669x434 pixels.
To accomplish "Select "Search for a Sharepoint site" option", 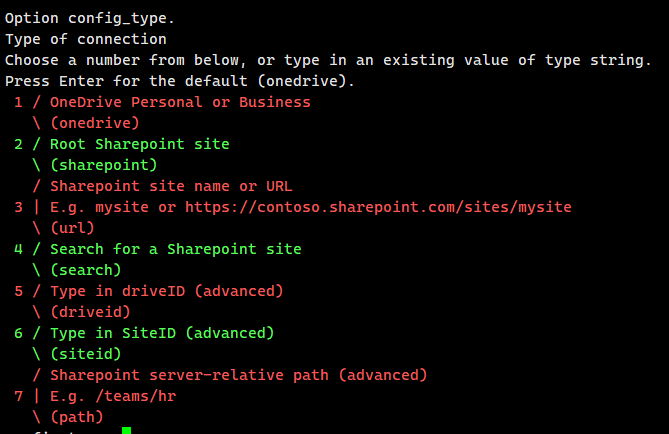I will [x=175, y=249].
